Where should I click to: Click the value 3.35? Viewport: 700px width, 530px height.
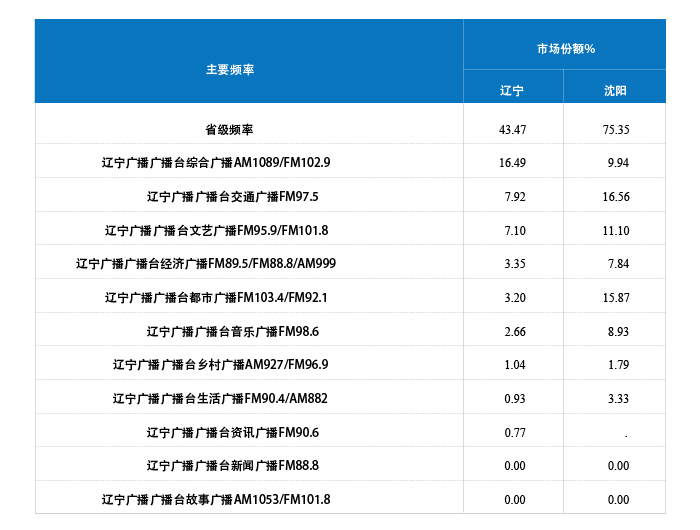pyautogui.click(x=515, y=263)
